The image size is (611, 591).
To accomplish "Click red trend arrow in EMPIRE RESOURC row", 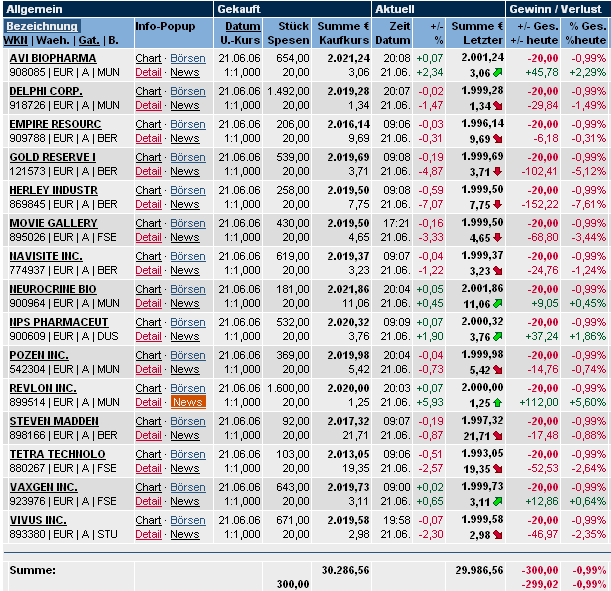I will 498,139.
